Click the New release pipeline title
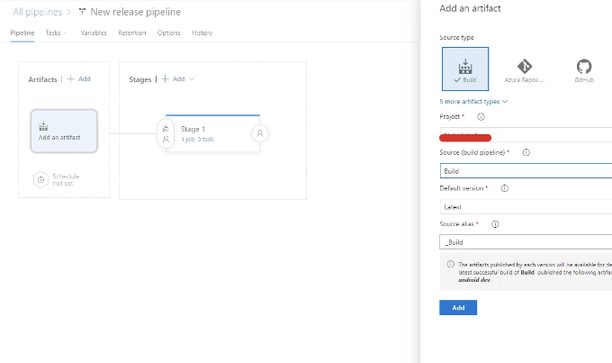 [135, 12]
